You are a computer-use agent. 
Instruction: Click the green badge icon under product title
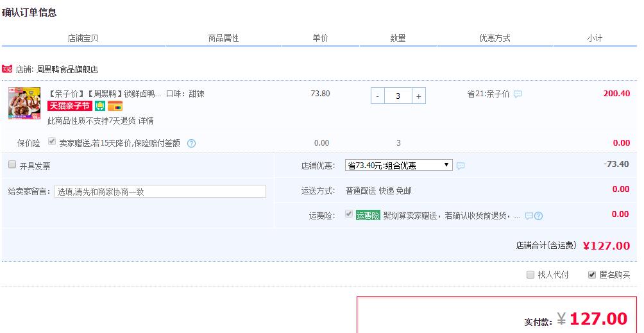point(100,106)
